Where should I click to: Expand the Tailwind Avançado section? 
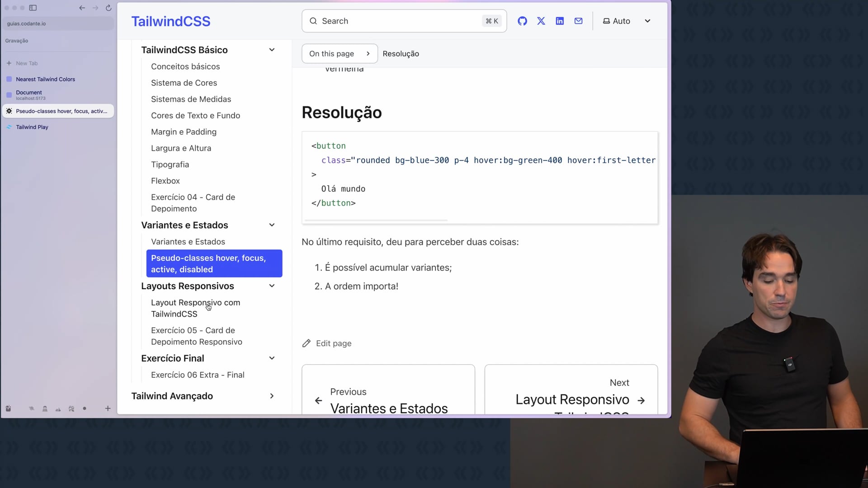click(272, 396)
